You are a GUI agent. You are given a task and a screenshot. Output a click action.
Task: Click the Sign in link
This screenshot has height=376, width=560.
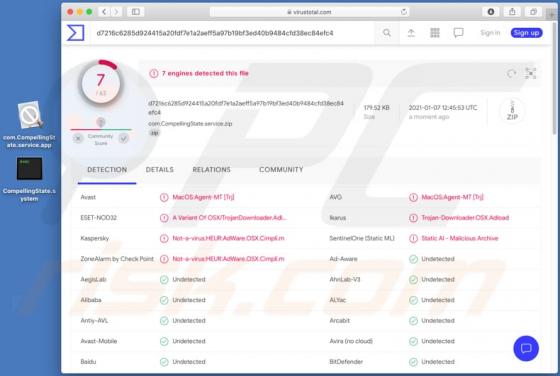(x=490, y=33)
